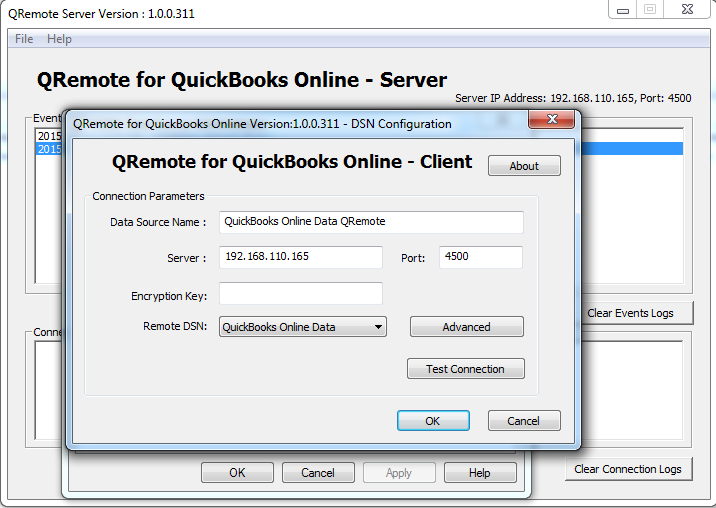Select the first 2015 event log row
This screenshot has height=508, width=716.
tap(49, 136)
